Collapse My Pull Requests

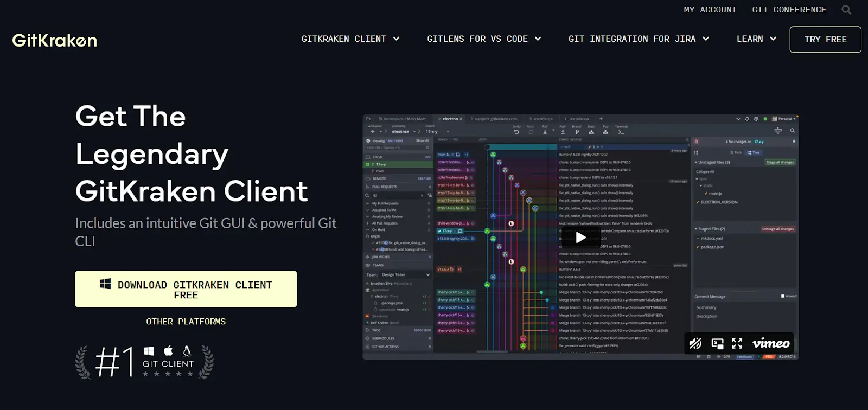coord(367,203)
